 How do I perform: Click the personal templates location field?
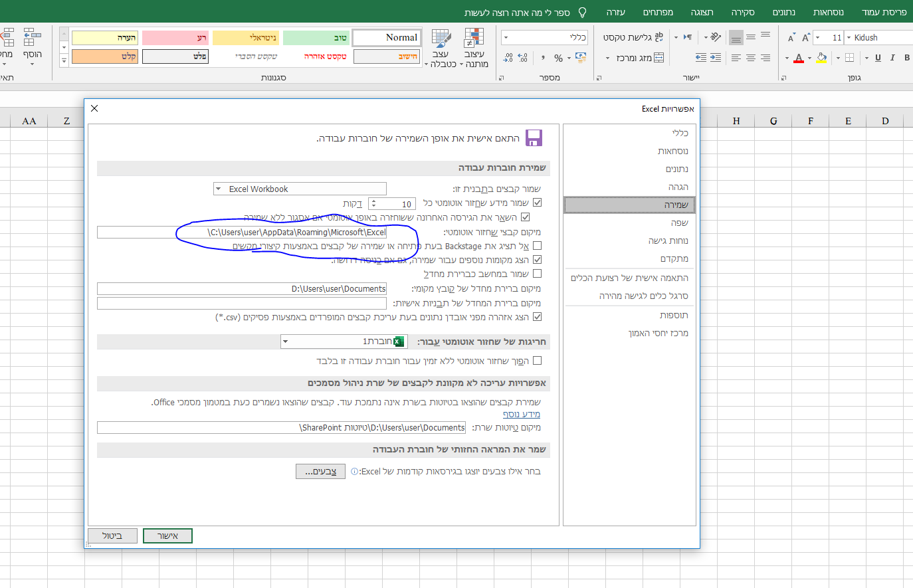[242, 303]
